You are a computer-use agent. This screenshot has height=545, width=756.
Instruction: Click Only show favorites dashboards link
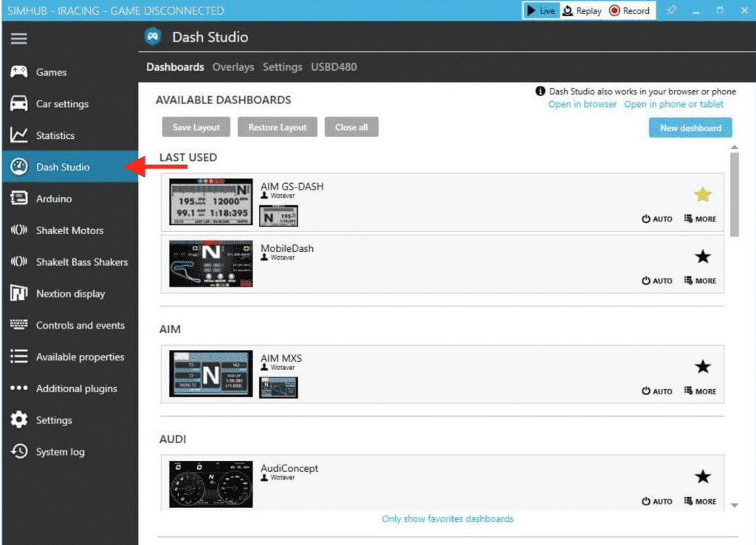tap(447, 519)
